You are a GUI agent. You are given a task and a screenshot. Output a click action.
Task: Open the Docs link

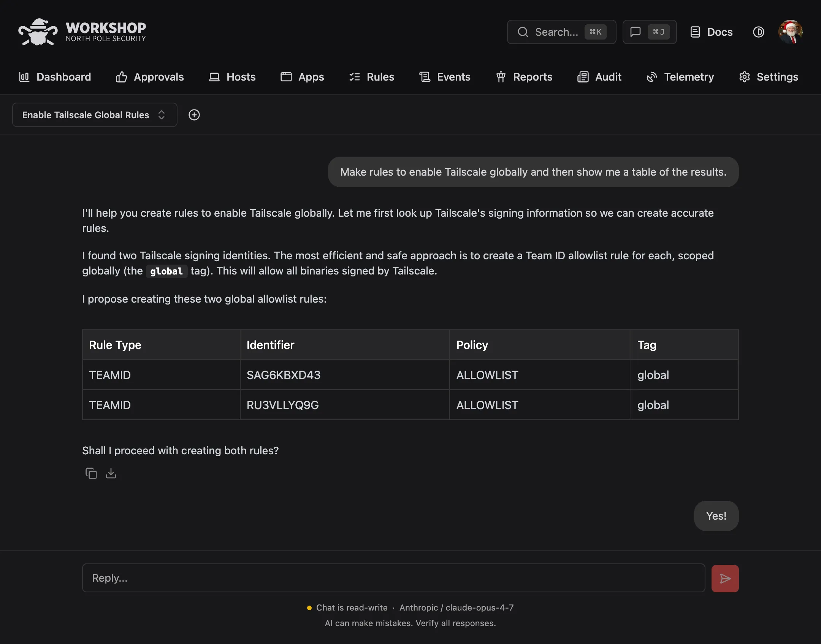pos(711,32)
